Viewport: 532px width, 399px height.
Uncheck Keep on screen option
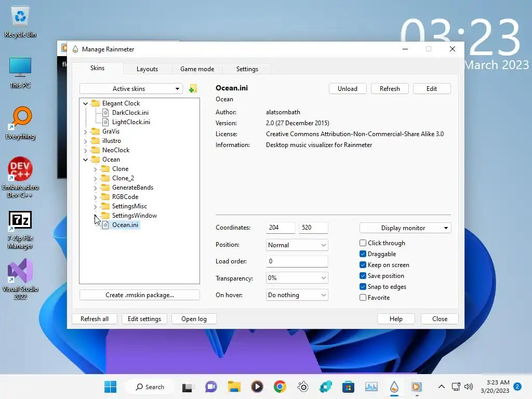pyautogui.click(x=363, y=264)
